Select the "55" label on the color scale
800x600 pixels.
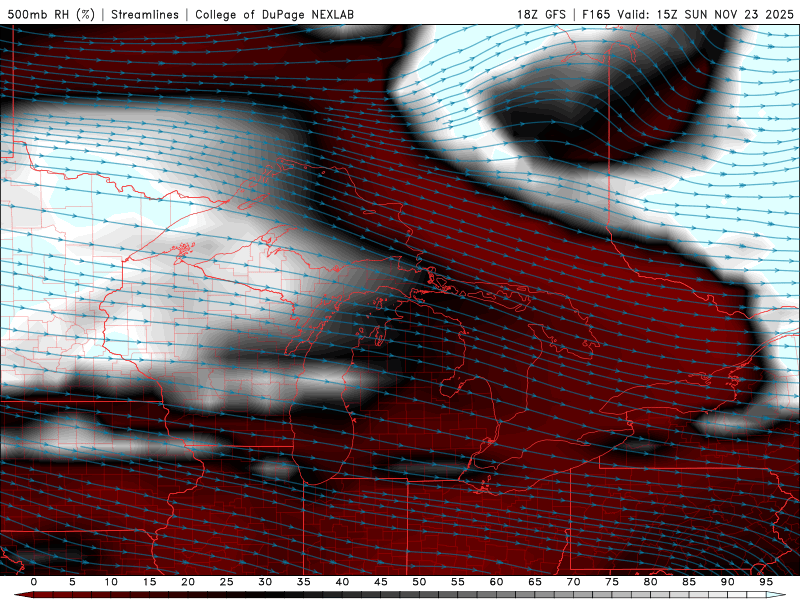pos(458,582)
